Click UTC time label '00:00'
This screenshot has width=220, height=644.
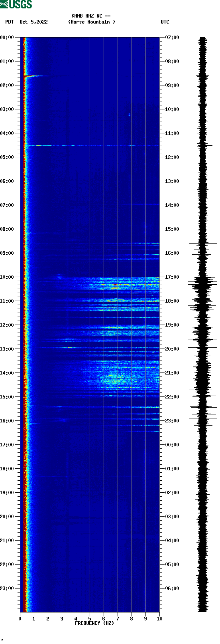tap(172, 445)
